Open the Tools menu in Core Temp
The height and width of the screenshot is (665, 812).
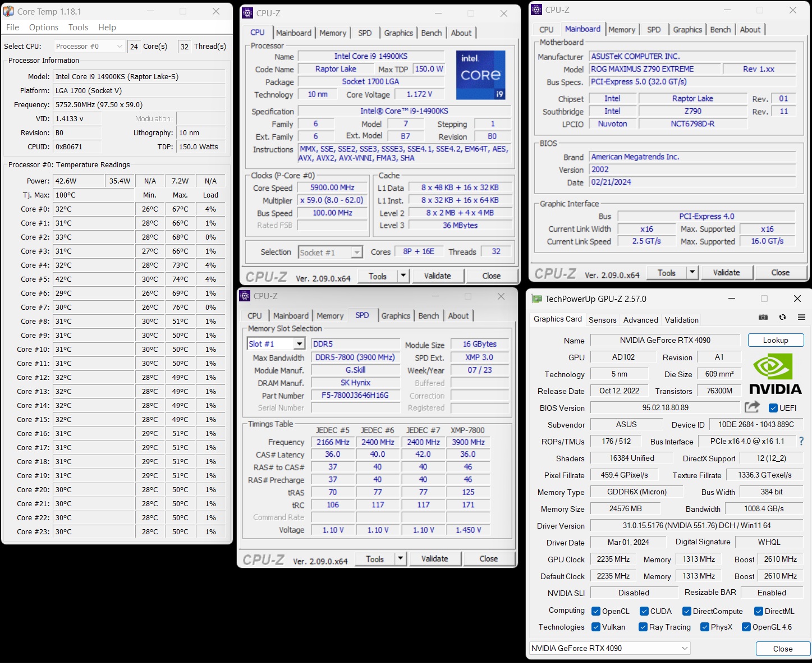click(x=79, y=27)
